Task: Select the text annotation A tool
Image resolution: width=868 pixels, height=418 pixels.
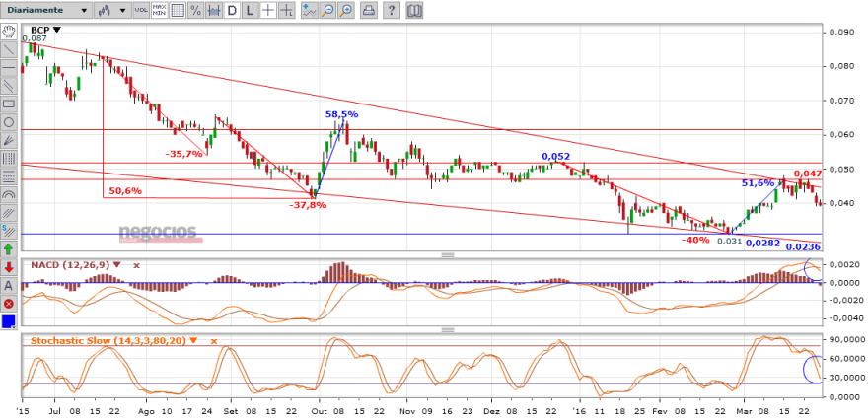Action: 9,286
